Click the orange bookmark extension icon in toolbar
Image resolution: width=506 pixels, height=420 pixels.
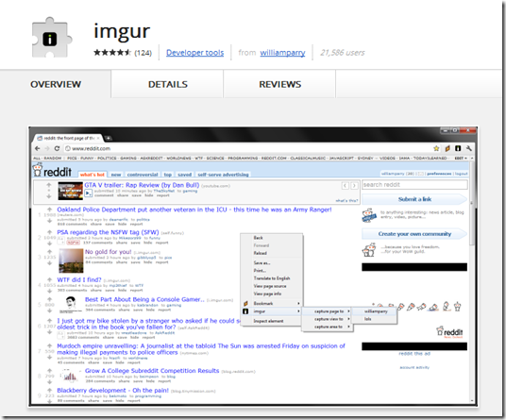(x=447, y=148)
